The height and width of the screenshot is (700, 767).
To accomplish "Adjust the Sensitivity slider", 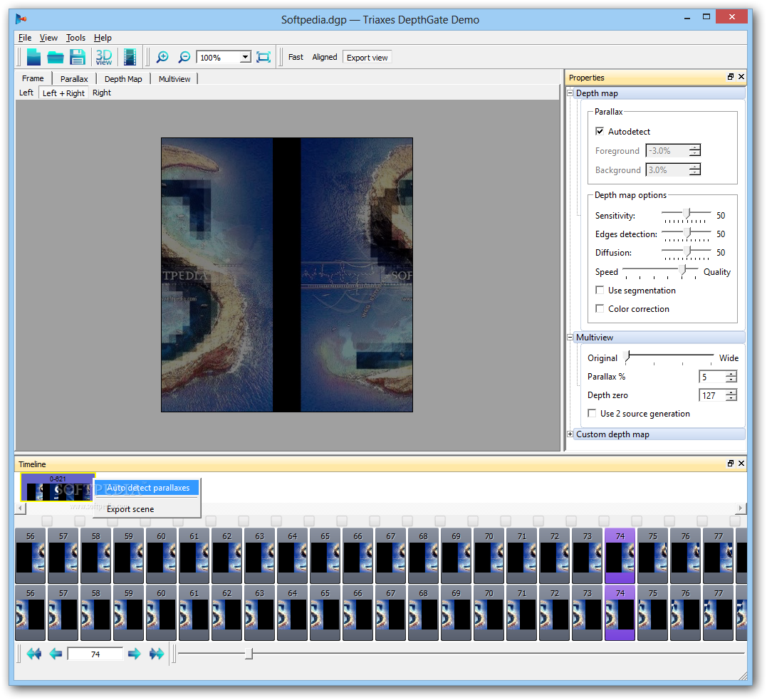I will tap(687, 214).
